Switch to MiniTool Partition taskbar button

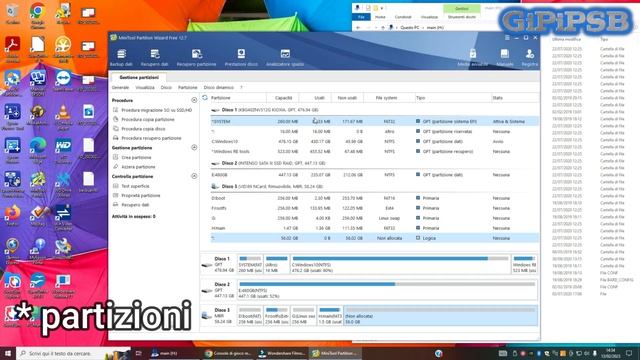335,353
